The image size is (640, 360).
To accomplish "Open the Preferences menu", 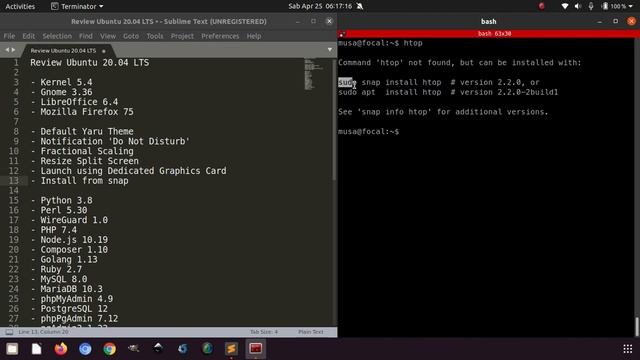I will pyautogui.click(x=220, y=36).
